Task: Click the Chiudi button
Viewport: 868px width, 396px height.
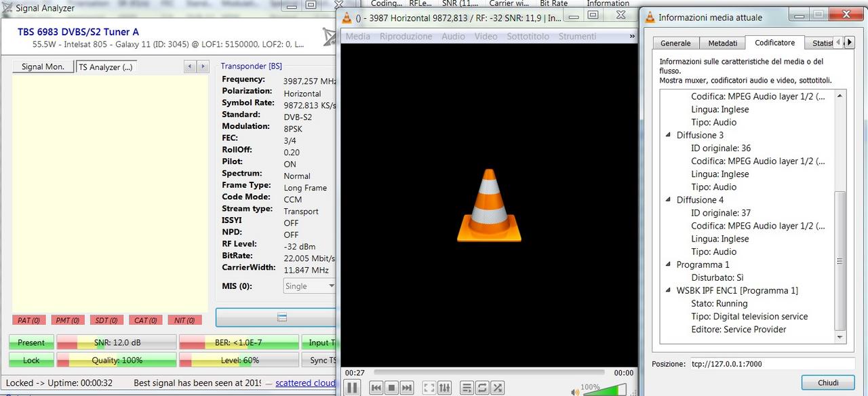Action: [828, 382]
